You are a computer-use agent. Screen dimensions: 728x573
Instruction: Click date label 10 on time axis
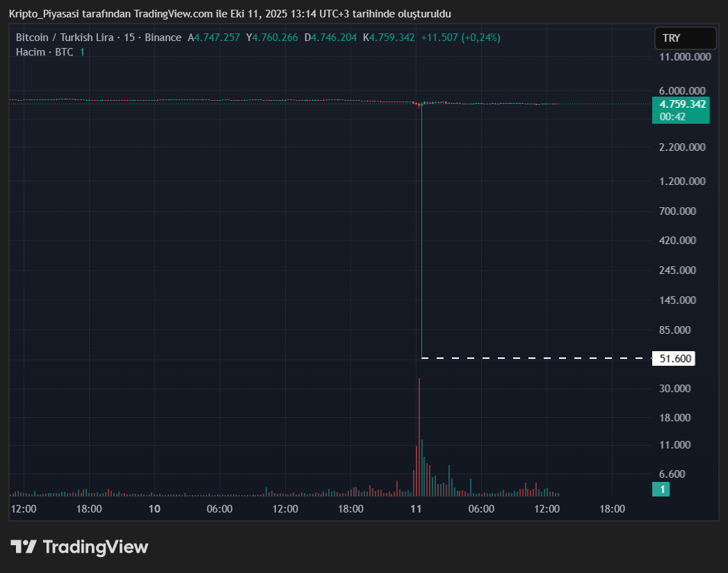pos(154,509)
